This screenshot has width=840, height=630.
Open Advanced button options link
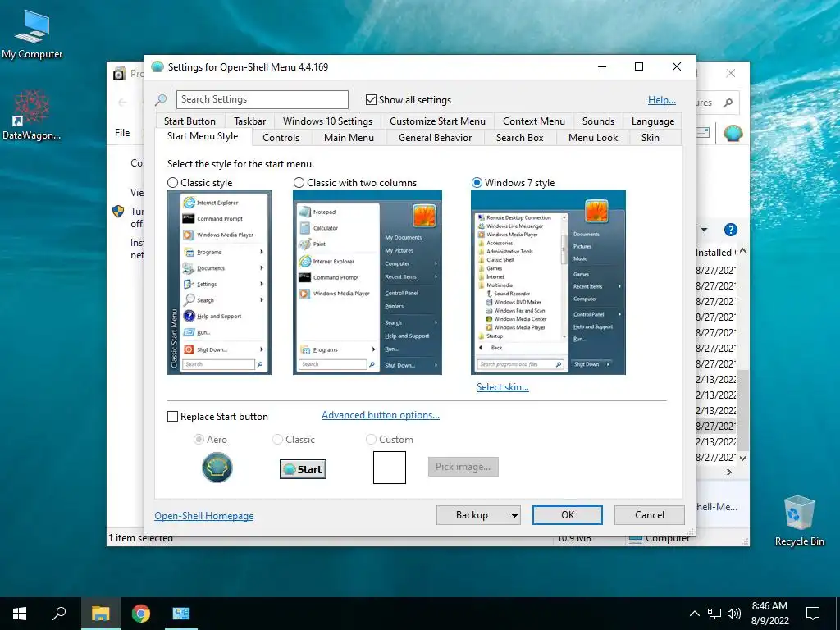coord(381,414)
